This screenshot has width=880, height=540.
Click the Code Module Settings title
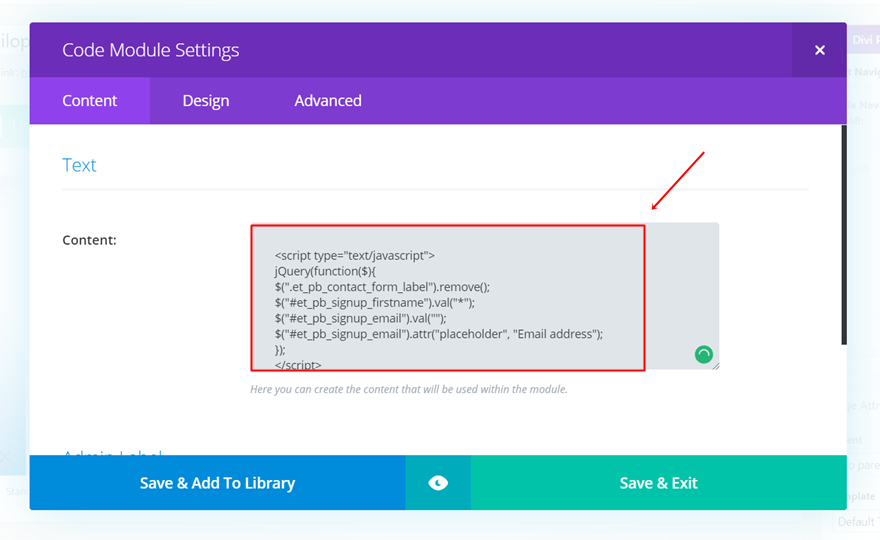pyautogui.click(x=150, y=50)
